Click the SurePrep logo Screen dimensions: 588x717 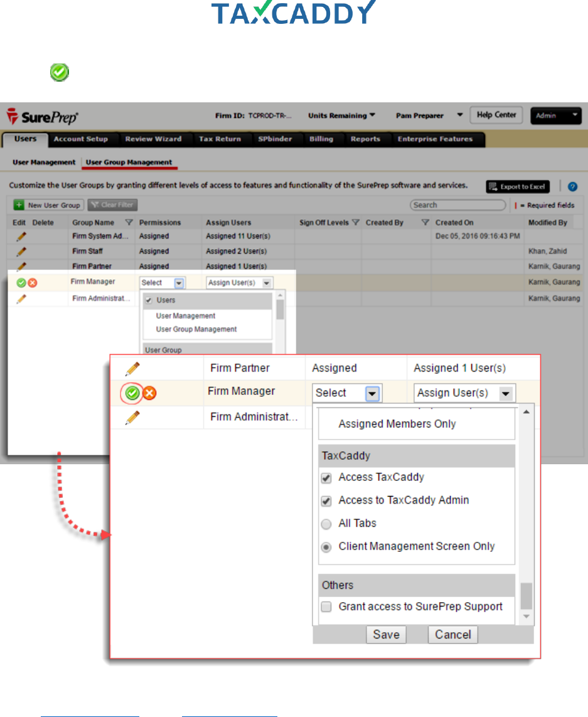(x=43, y=117)
